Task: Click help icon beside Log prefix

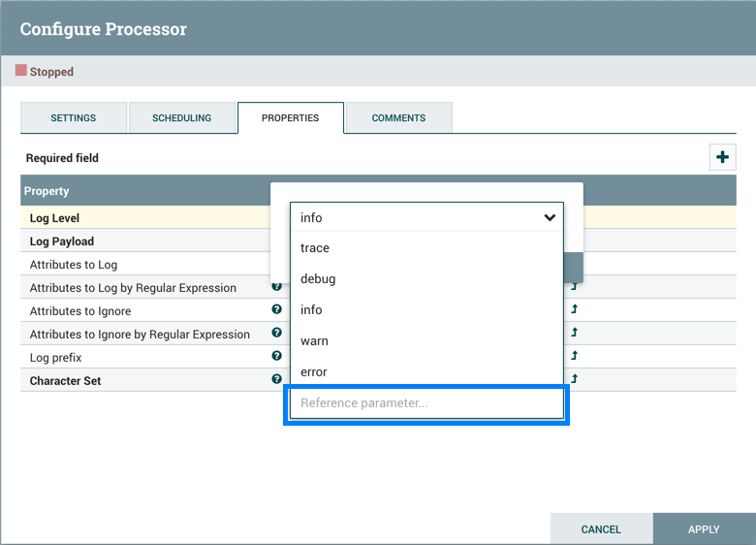Action: pyautogui.click(x=277, y=357)
